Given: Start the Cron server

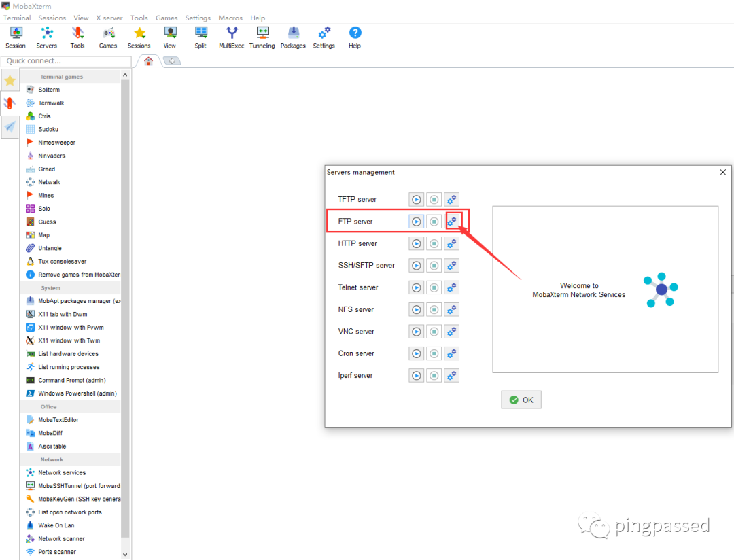Looking at the screenshot, I should (x=416, y=353).
